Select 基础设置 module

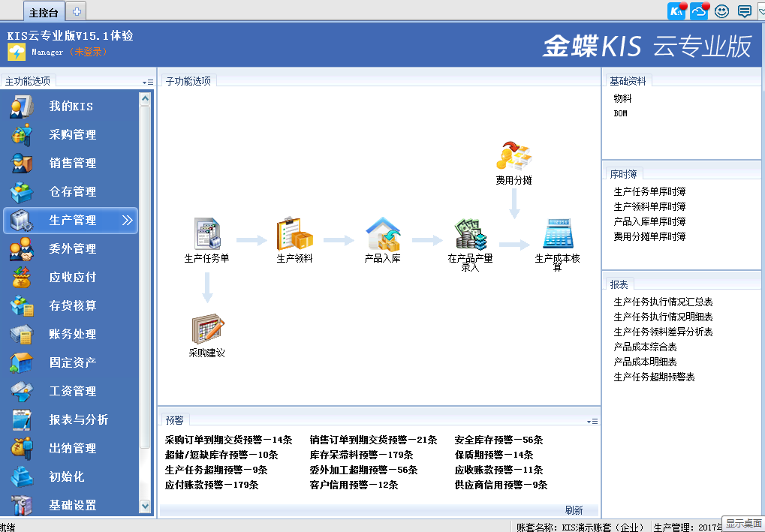pos(71,505)
